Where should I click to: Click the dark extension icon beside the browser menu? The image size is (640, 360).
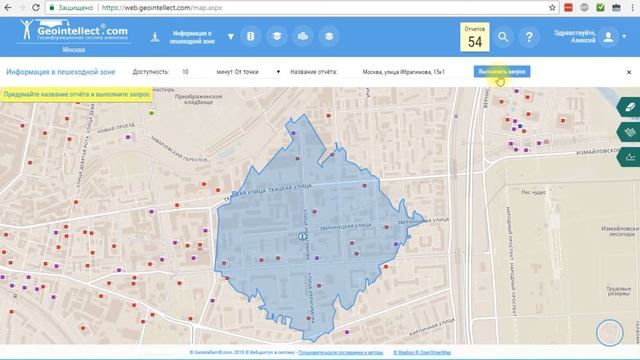tap(616, 7)
